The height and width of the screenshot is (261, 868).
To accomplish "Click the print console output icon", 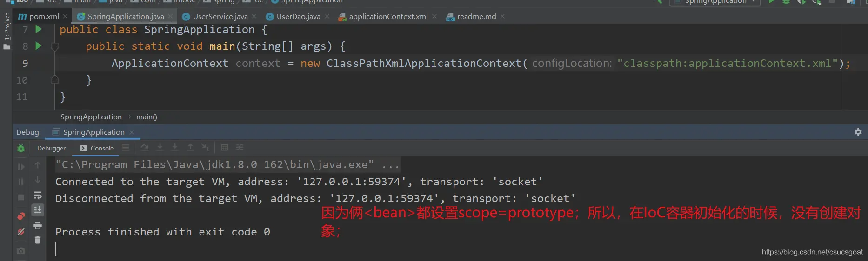I will 38,226.
